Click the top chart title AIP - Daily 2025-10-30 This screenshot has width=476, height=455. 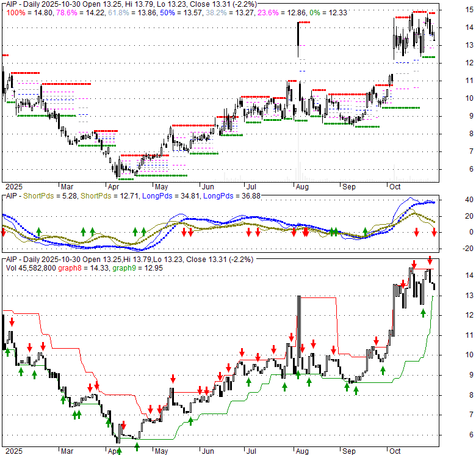pyautogui.click(x=43, y=4)
